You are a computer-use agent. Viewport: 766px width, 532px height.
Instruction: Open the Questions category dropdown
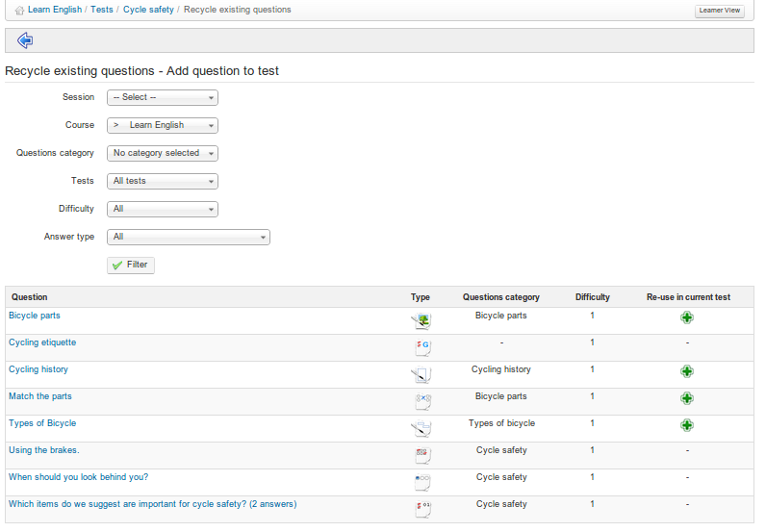(163, 154)
